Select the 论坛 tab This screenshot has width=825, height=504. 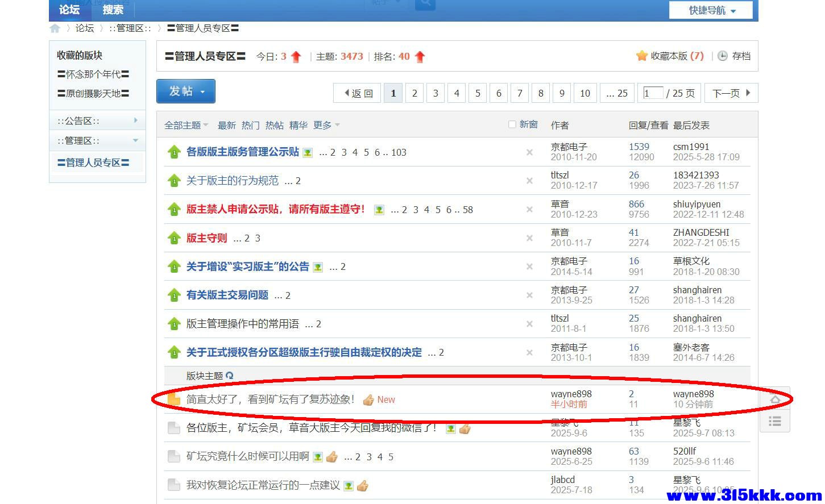pyautogui.click(x=68, y=10)
